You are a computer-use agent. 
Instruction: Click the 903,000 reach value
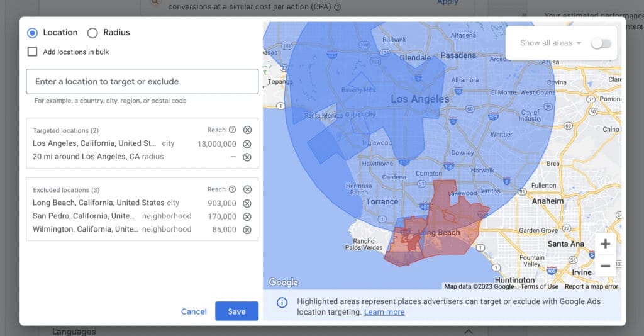tap(222, 203)
